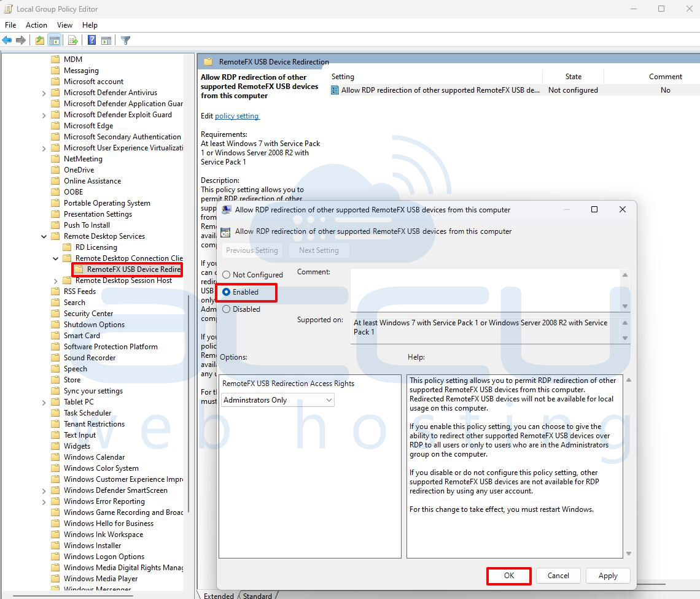Expand Microsoft Defender Exploit Guard node
The height and width of the screenshot is (599, 700).
tap(44, 115)
